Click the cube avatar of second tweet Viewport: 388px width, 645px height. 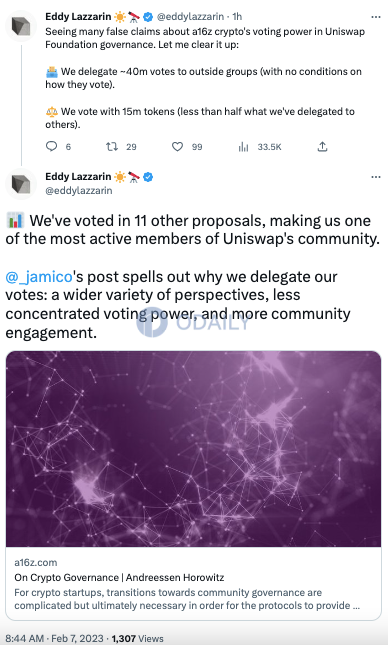pyautogui.click(x=21, y=184)
